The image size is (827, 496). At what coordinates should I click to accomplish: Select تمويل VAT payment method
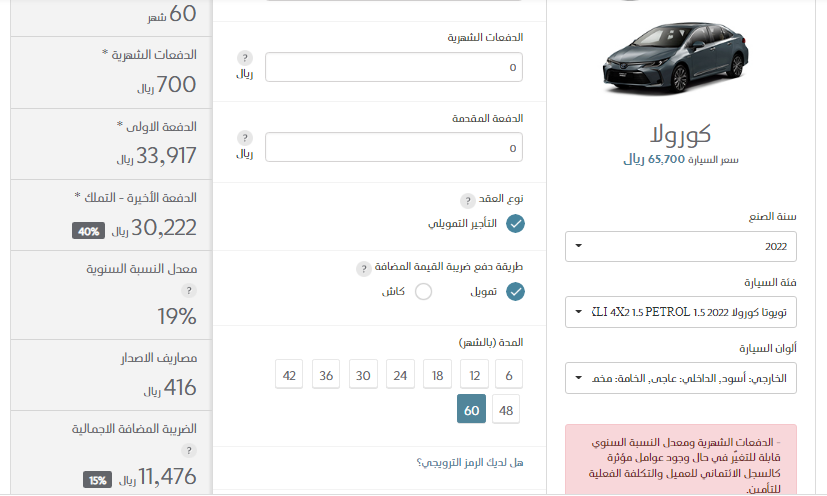[515, 292]
